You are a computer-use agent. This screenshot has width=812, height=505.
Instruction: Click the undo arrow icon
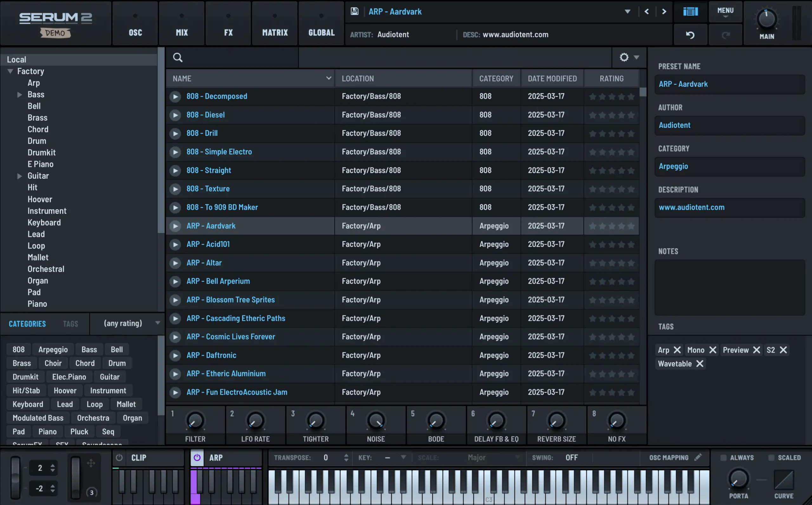coord(690,34)
